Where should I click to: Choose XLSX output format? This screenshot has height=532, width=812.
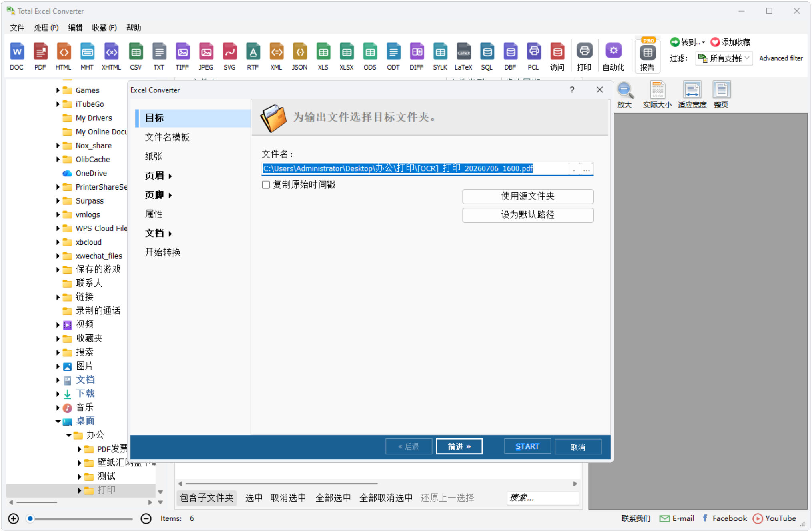pyautogui.click(x=347, y=56)
